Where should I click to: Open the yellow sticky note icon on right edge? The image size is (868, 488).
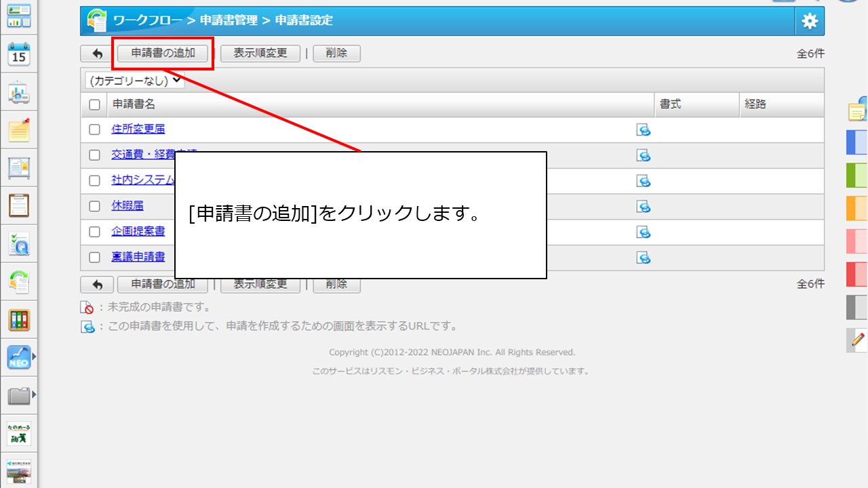(858, 109)
